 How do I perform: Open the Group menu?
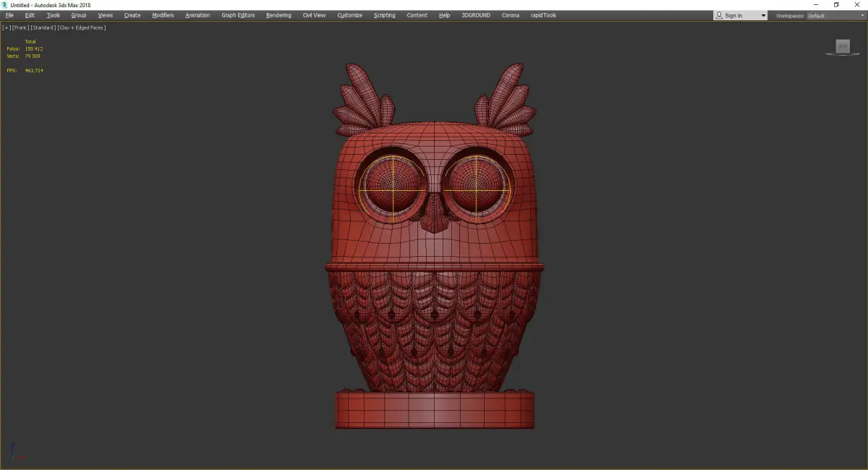[79, 15]
